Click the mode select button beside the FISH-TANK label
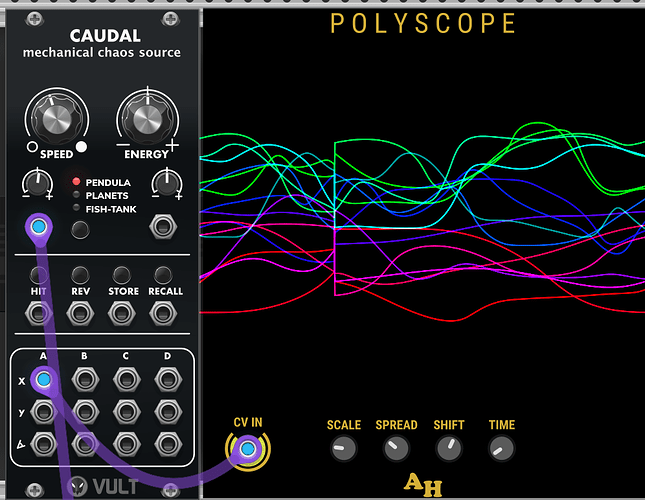 coord(80,230)
